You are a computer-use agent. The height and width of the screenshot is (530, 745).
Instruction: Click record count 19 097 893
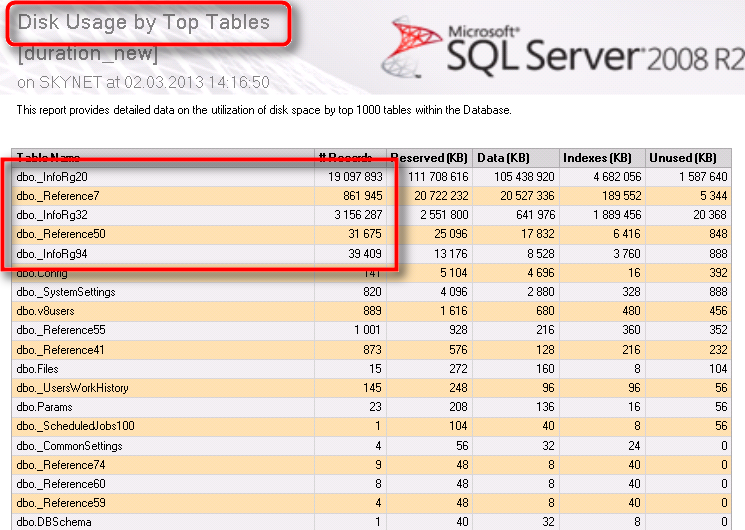pos(355,177)
